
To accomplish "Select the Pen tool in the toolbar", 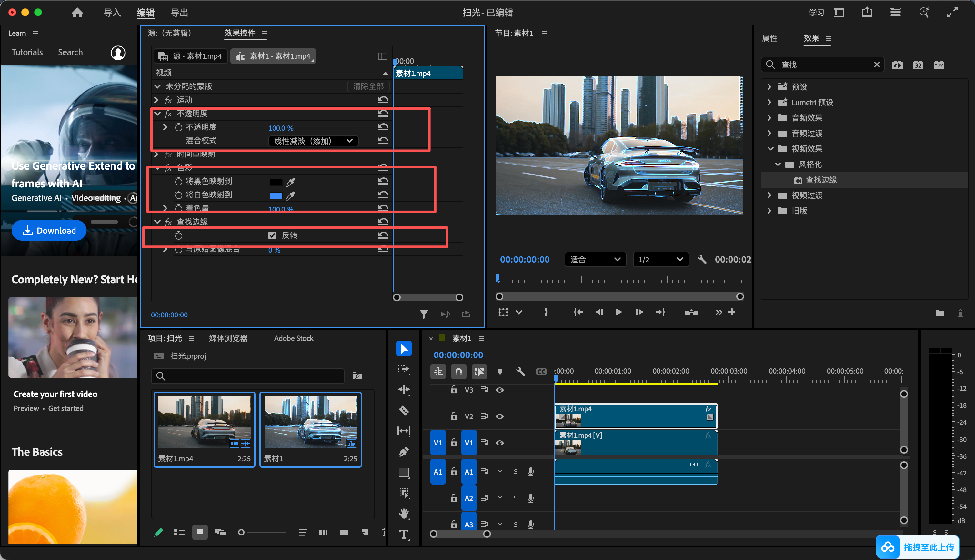I will [x=404, y=452].
